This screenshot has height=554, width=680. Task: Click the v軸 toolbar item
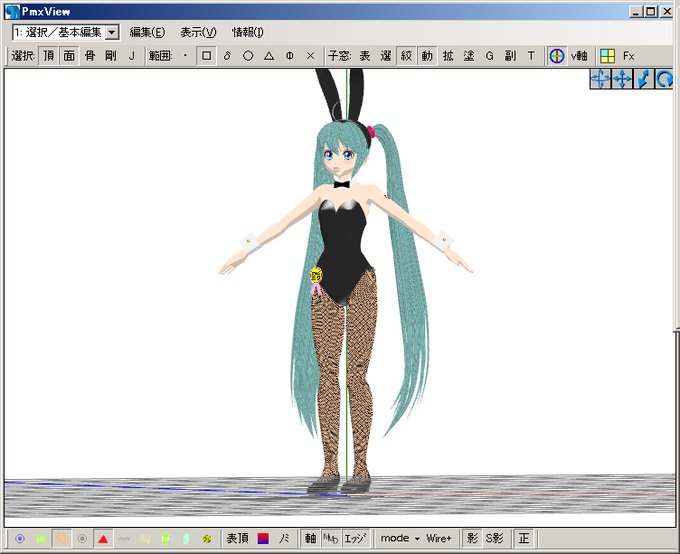click(x=579, y=56)
